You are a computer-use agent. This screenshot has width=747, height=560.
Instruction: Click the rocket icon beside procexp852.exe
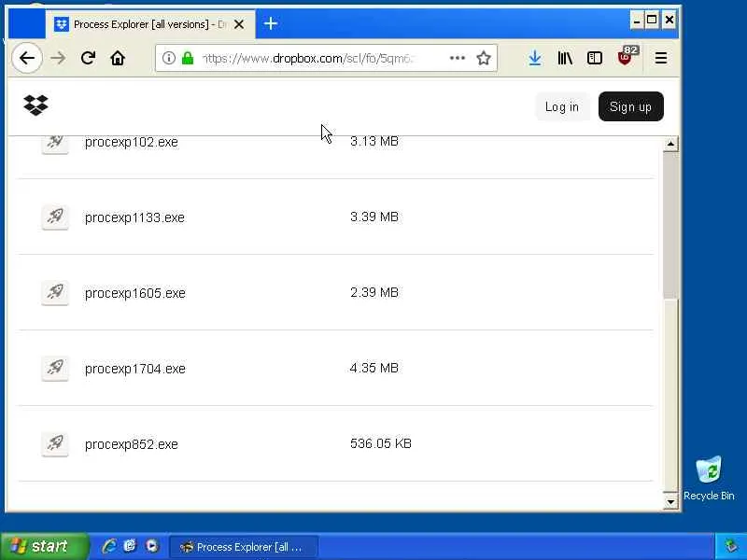click(55, 444)
